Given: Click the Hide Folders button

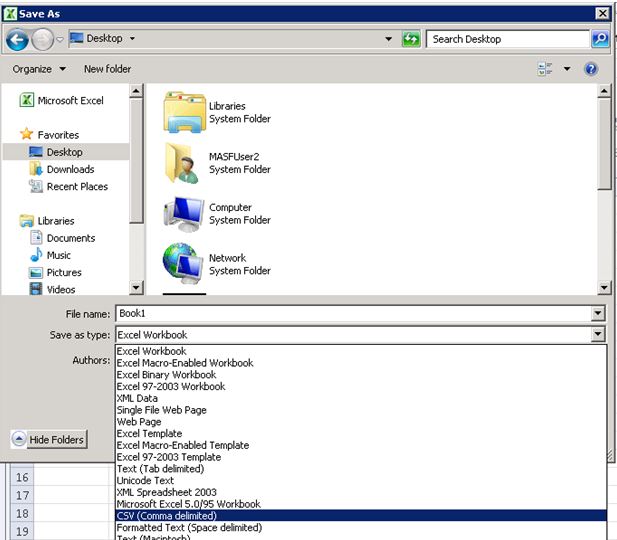Looking at the screenshot, I should point(49,439).
